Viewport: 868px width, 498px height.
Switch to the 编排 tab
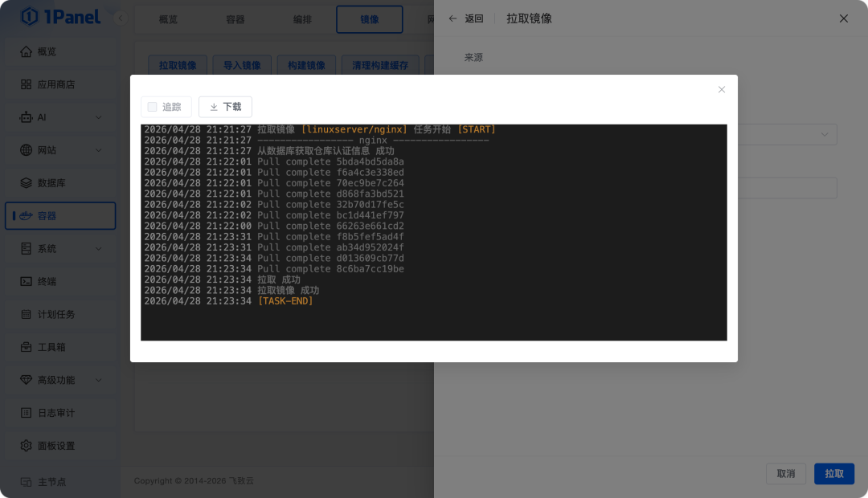coord(302,19)
